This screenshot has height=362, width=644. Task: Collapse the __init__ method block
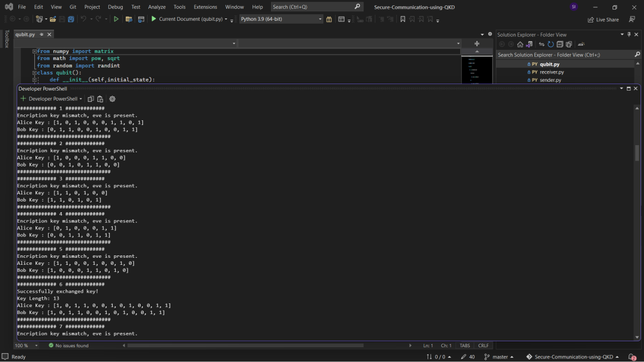(34, 79)
